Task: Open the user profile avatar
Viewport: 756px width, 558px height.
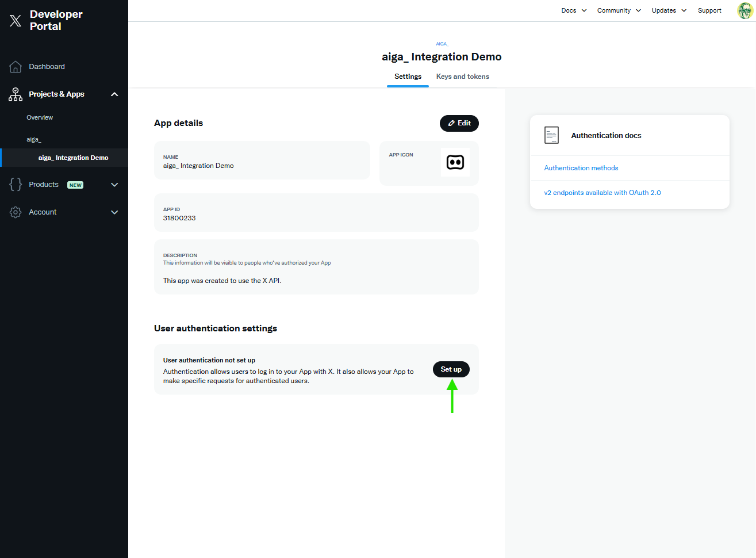Action: pyautogui.click(x=745, y=10)
